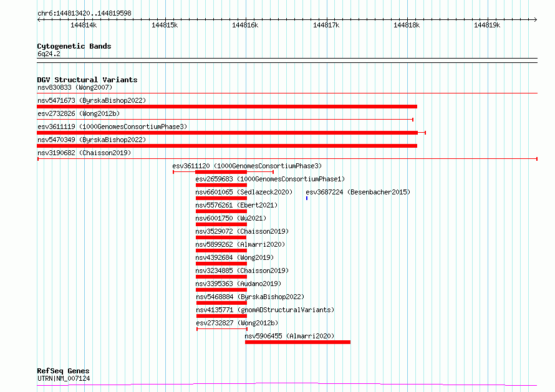Select the red bar under esv2659683
The image size is (555, 392).
point(221,185)
